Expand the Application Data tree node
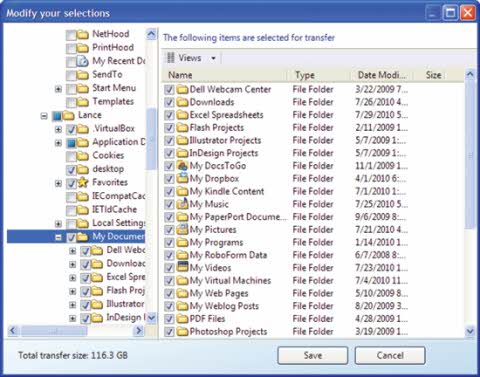 click(58, 143)
